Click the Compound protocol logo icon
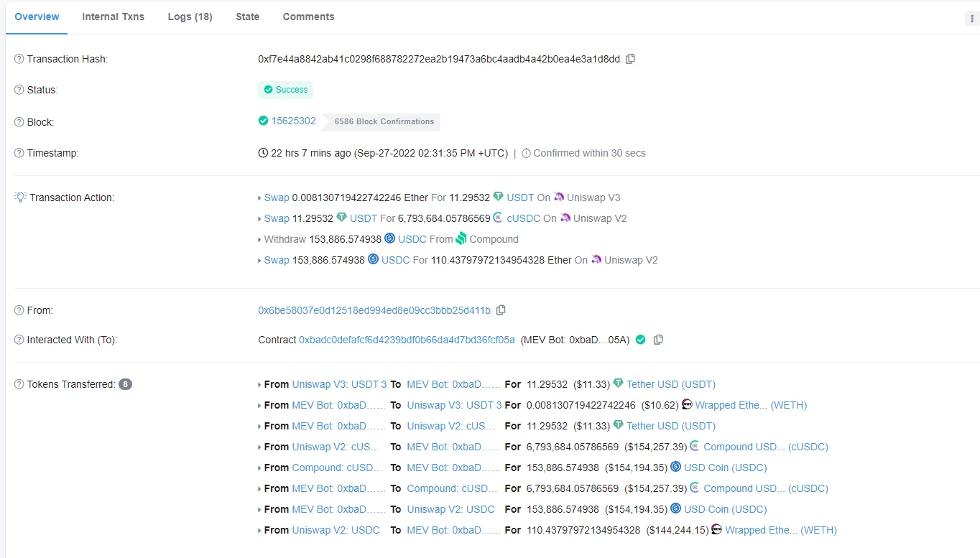This screenshot has height=558, width=980. tap(461, 238)
